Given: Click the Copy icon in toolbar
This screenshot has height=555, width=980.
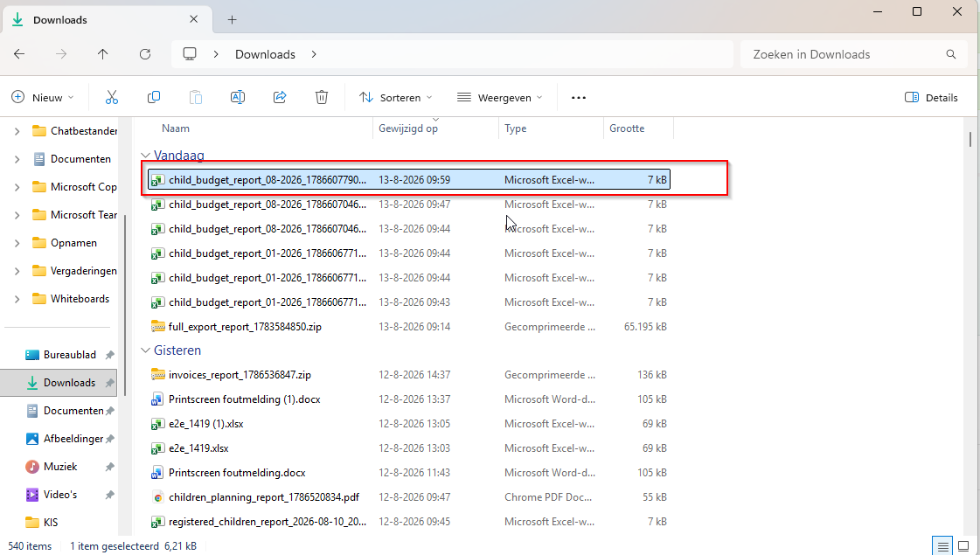Looking at the screenshot, I should [x=154, y=98].
